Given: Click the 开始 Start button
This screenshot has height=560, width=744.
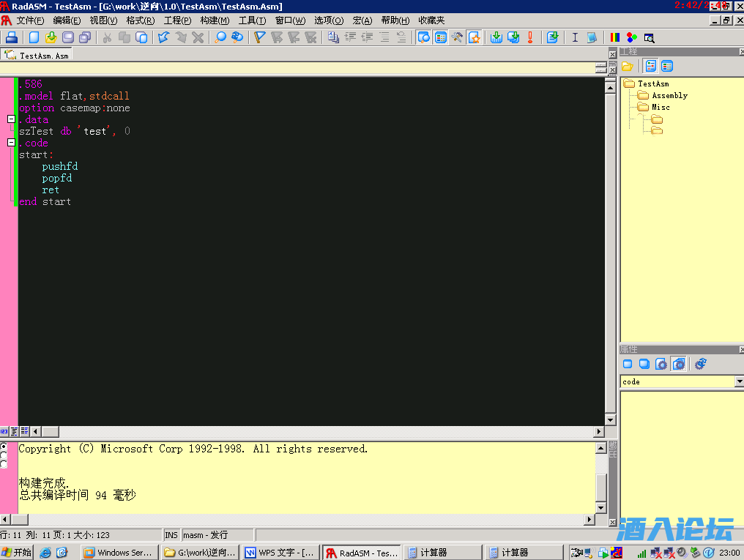Looking at the screenshot, I should click(x=17, y=553).
